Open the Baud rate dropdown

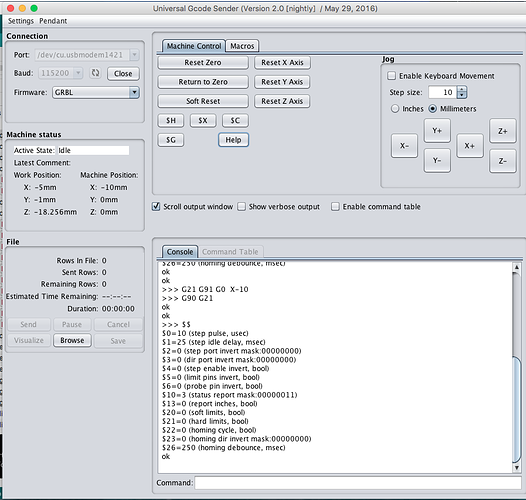(x=78, y=73)
